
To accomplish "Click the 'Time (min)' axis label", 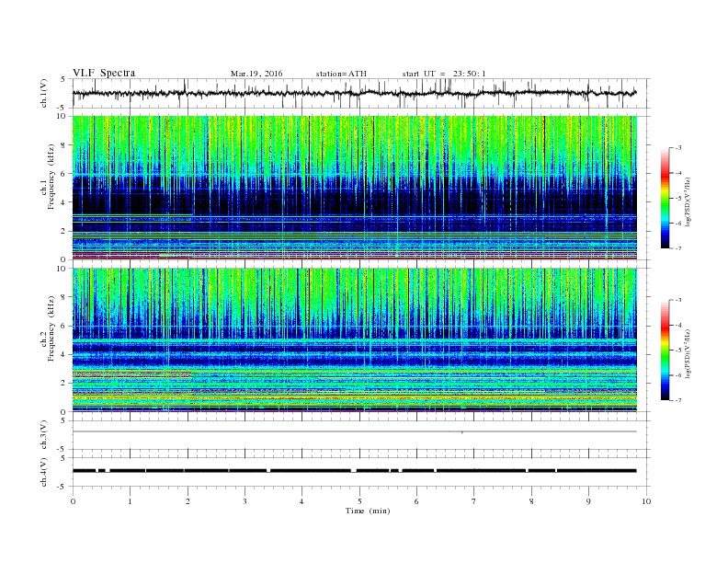I will [368, 511].
